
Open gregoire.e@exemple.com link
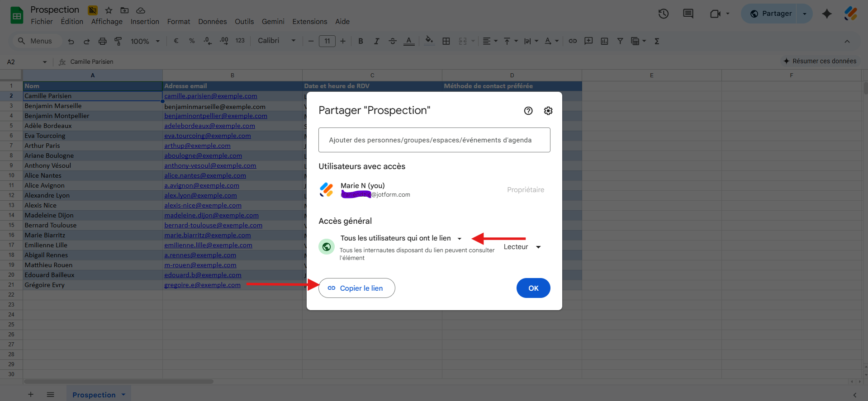pyautogui.click(x=202, y=285)
